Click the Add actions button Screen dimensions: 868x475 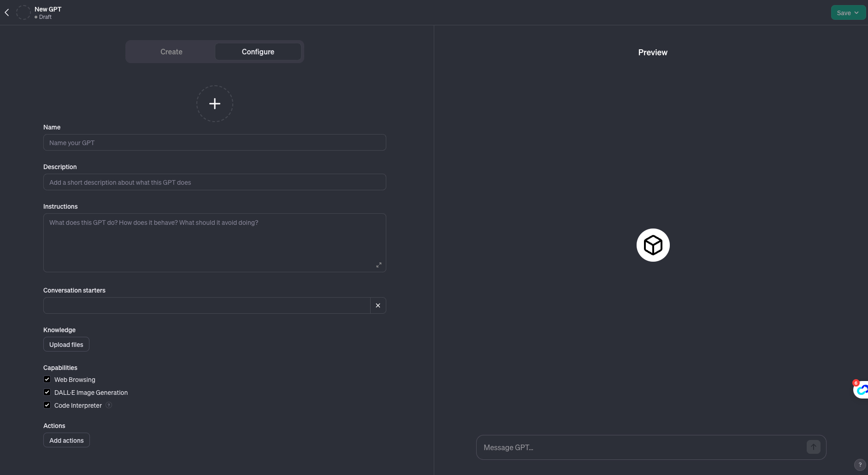pos(66,440)
